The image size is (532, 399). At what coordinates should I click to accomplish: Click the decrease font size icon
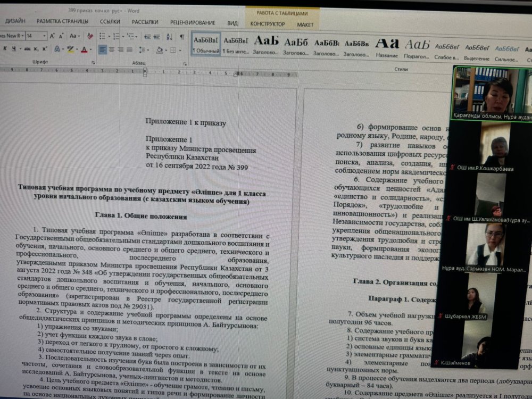(61, 36)
